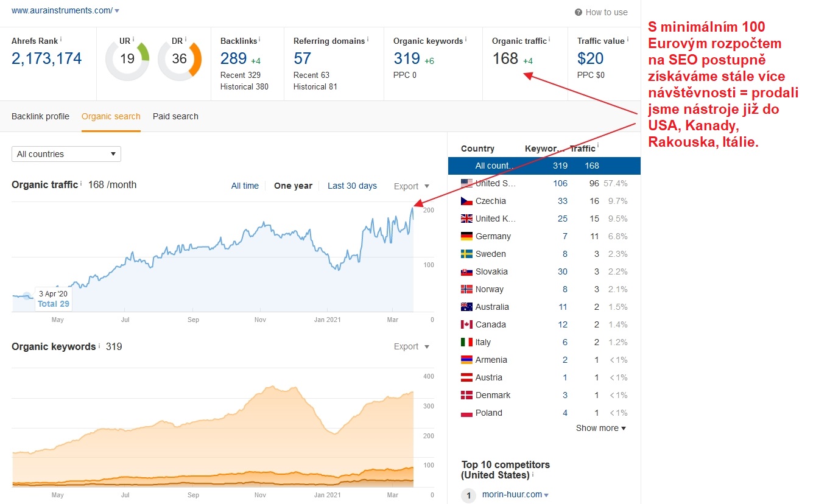Click the Traffic column info icon
This screenshot has height=504, width=816.
(x=598, y=146)
